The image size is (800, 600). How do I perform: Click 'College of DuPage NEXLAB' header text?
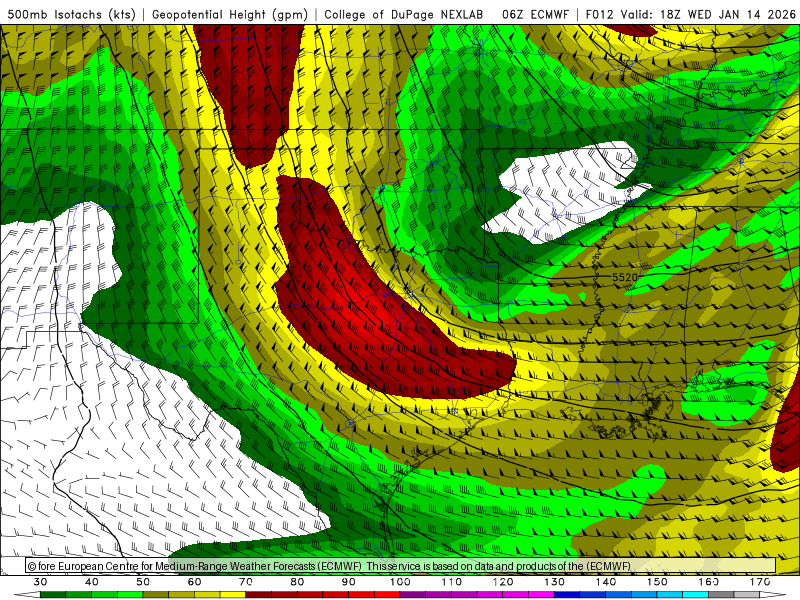(404, 14)
